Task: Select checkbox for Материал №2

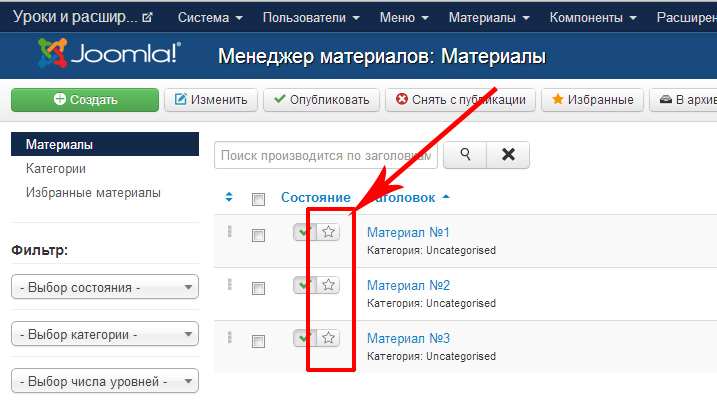Action: click(258, 289)
